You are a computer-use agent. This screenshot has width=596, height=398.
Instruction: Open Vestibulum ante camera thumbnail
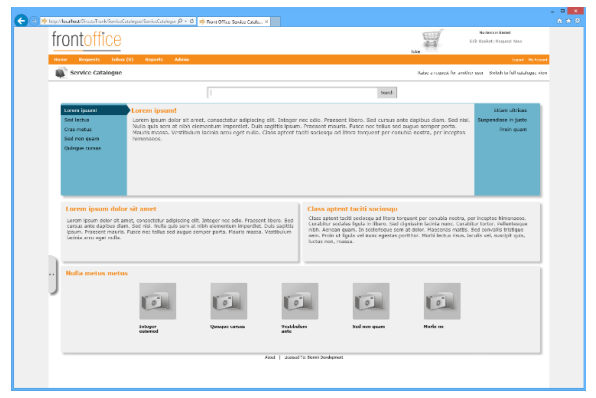(x=300, y=301)
